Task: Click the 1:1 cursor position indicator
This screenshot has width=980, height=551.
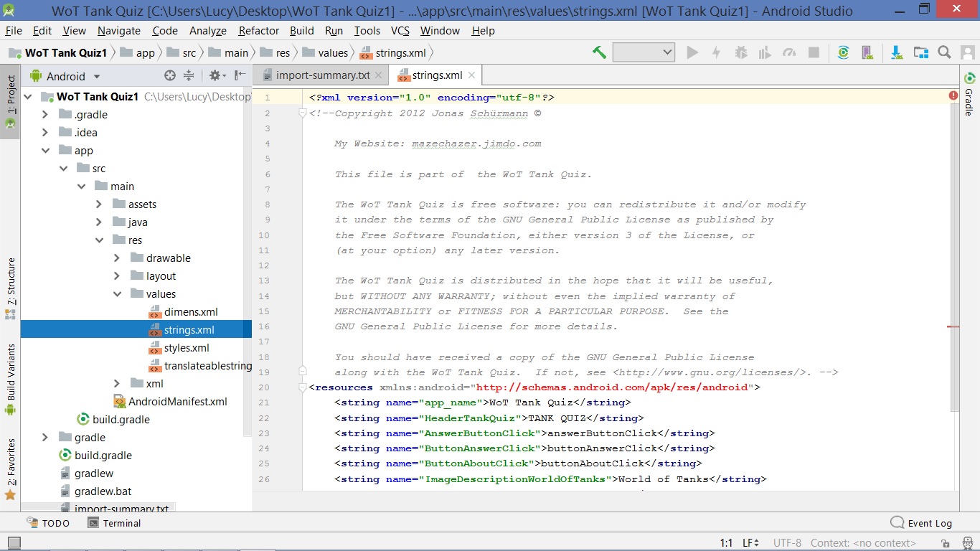Action: (726, 543)
